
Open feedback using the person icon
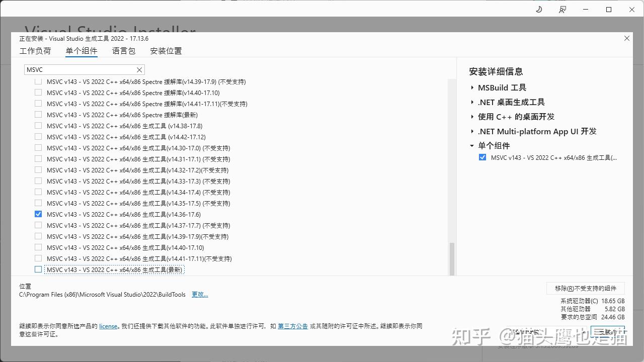click(x=562, y=9)
